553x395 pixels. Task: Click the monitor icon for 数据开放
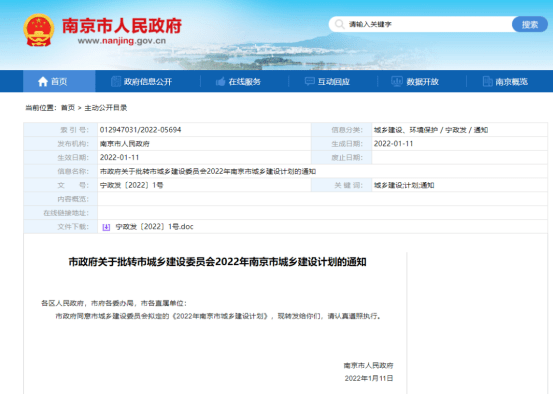tap(397, 81)
